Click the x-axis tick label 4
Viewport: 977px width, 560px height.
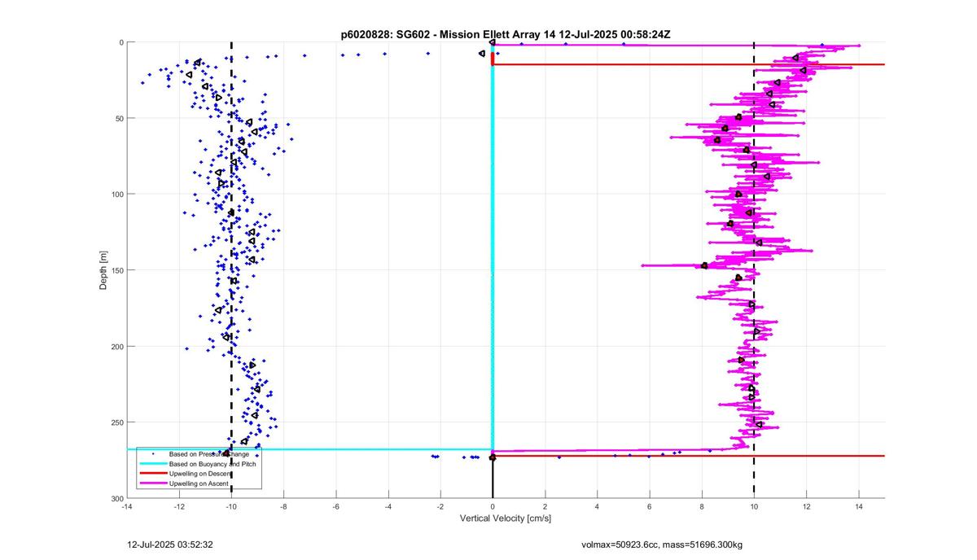597,506
